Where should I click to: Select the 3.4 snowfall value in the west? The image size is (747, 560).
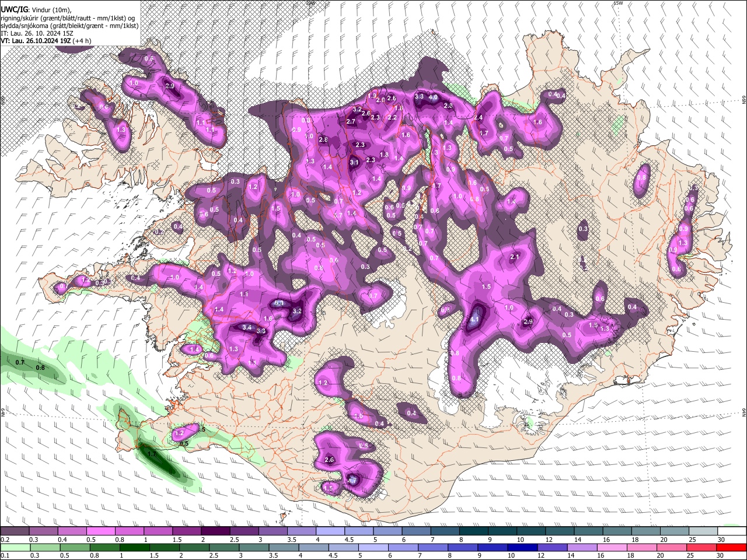pyautogui.click(x=247, y=328)
